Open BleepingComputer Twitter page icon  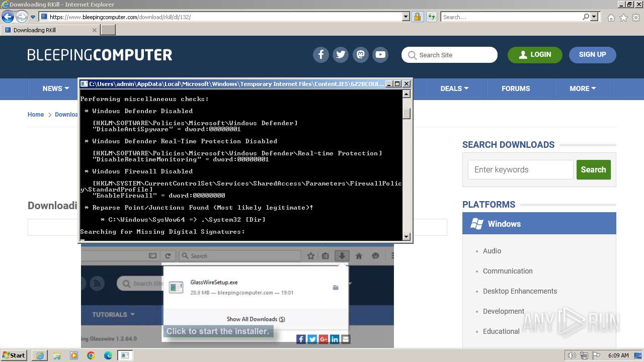(x=341, y=55)
